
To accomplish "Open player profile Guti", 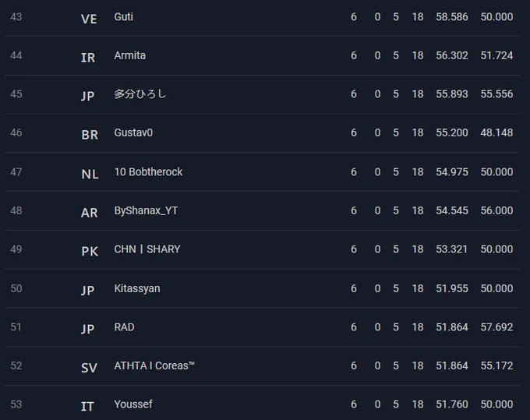I will 124,16.
